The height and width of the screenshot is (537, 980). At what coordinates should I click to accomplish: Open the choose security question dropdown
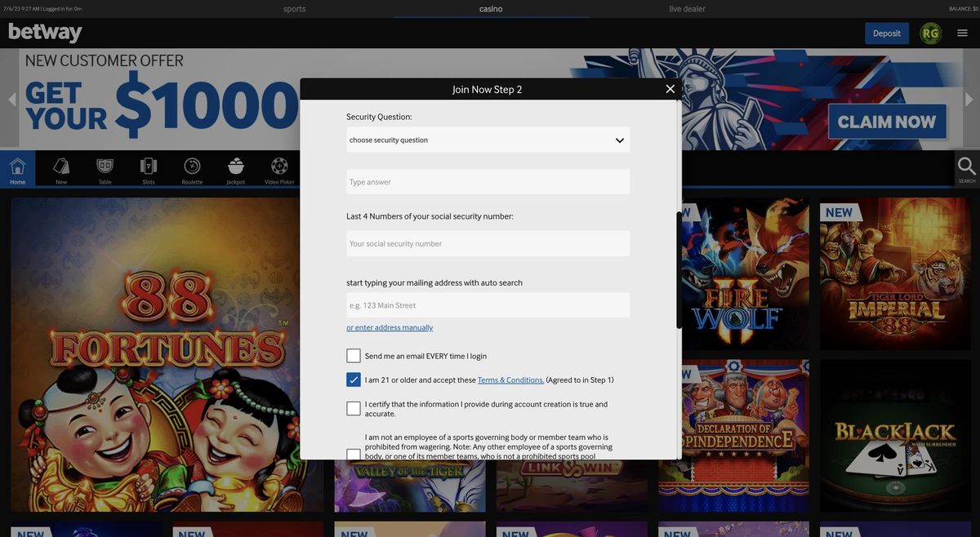(x=488, y=140)
